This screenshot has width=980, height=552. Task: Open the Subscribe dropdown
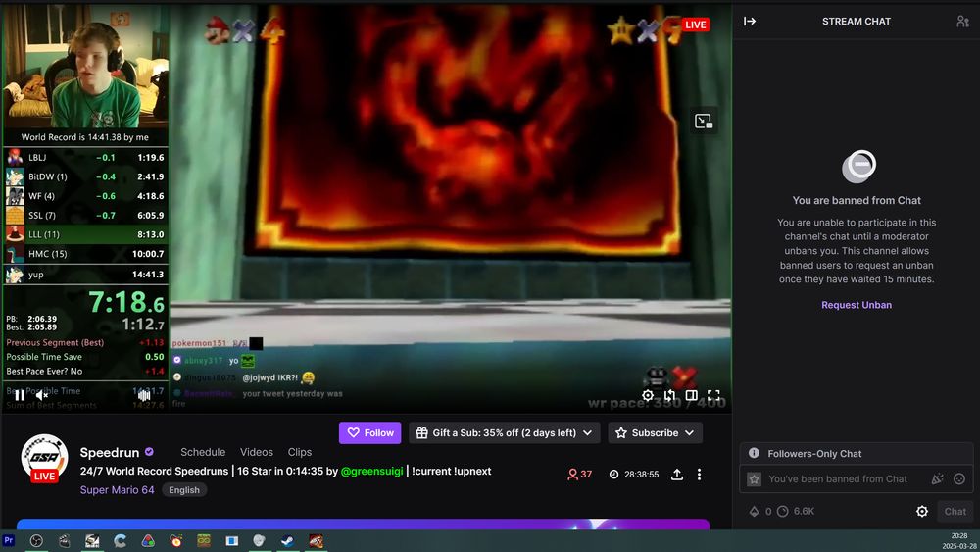(x=655, y=432)
